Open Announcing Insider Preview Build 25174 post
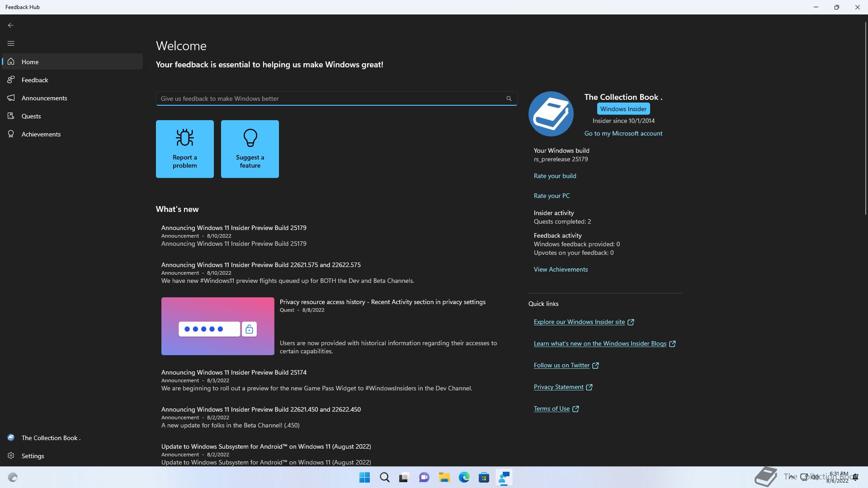868x488 pixels. (x=336, y=380)
